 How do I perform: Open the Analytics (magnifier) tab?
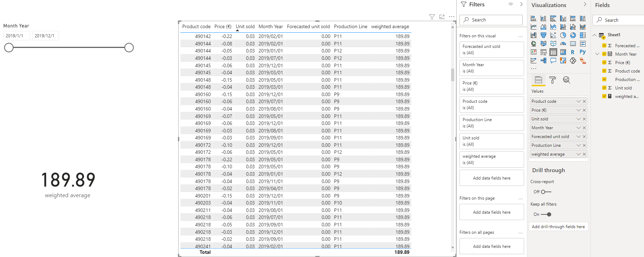[x=566, y=80]
